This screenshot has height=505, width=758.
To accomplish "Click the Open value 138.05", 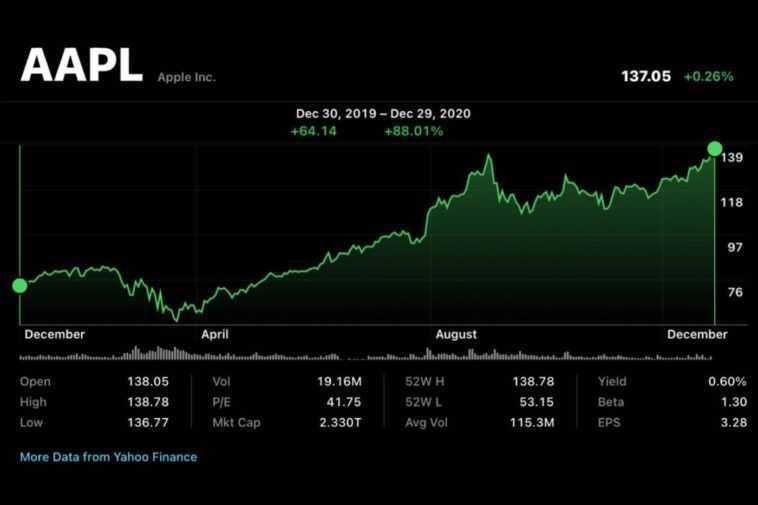I will pyautogui.click(x=148, y=381).
